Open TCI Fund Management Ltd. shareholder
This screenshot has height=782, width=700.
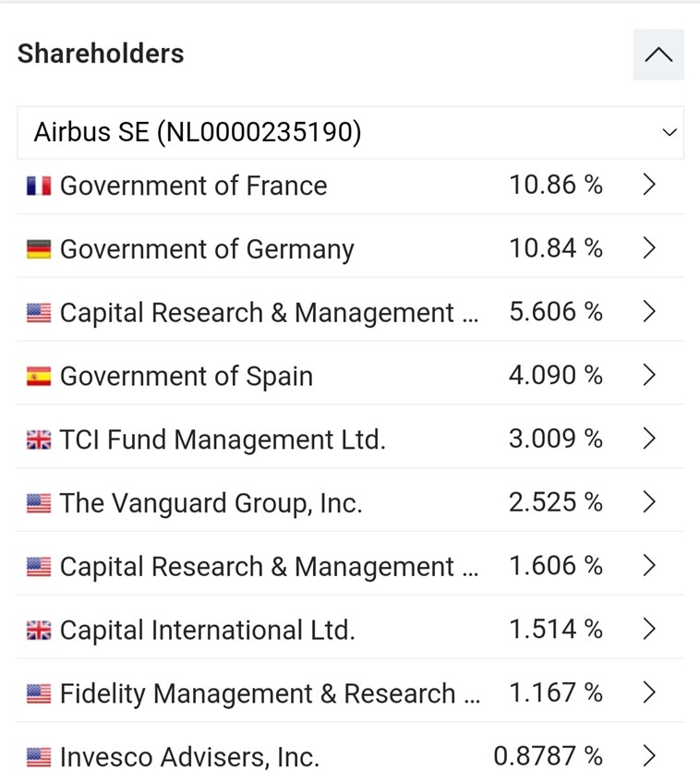(x=222, y=440)
